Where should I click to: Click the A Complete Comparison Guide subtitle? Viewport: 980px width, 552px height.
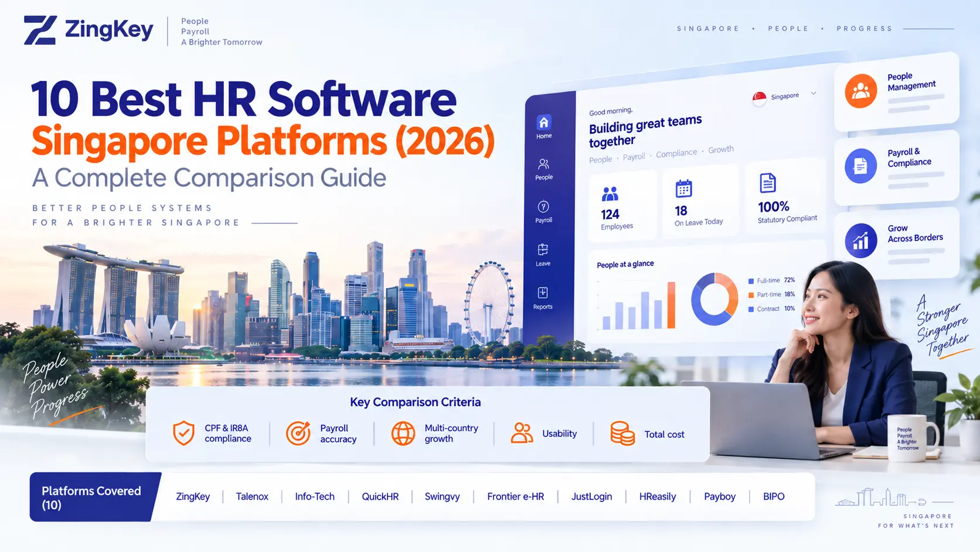[x=209, y=178]
